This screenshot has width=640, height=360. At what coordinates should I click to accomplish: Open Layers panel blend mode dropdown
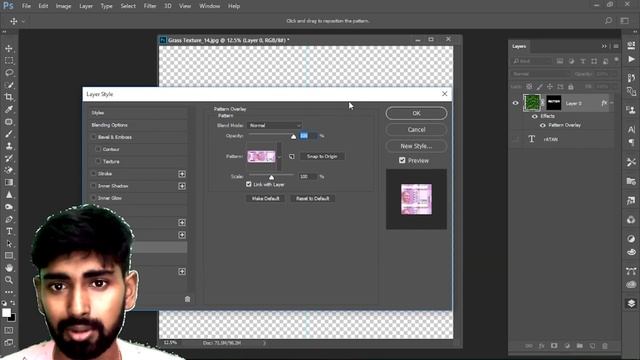coord(540,74)
